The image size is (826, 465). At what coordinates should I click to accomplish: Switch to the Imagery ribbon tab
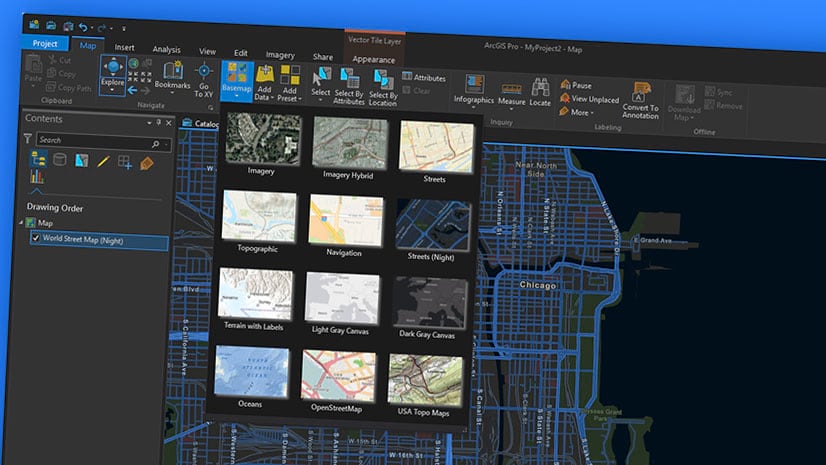(280, 55)
